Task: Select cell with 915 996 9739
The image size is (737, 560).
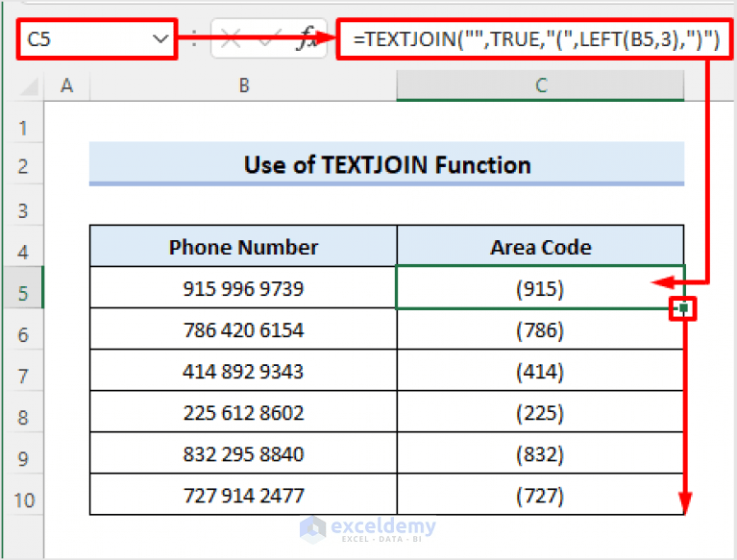Action: click(243, 288)
